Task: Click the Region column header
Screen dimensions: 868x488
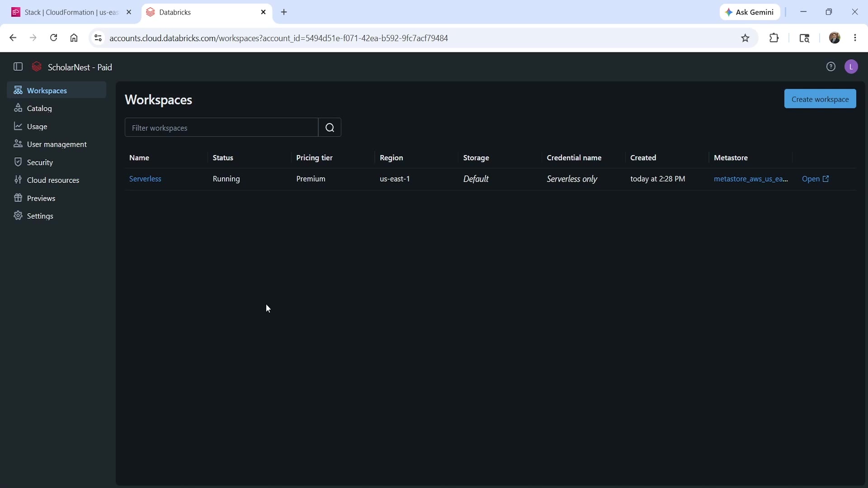Action: pyautogui.click(x=392, y=158)
